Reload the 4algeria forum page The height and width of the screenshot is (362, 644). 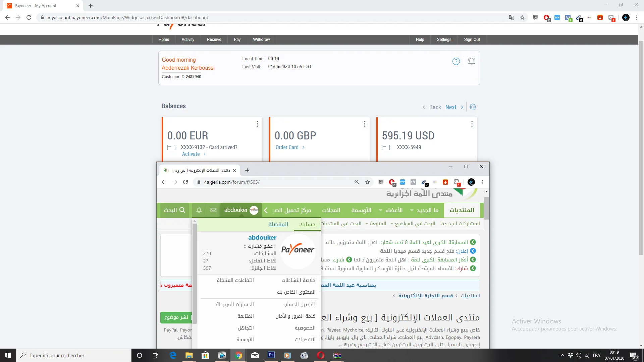185,182
